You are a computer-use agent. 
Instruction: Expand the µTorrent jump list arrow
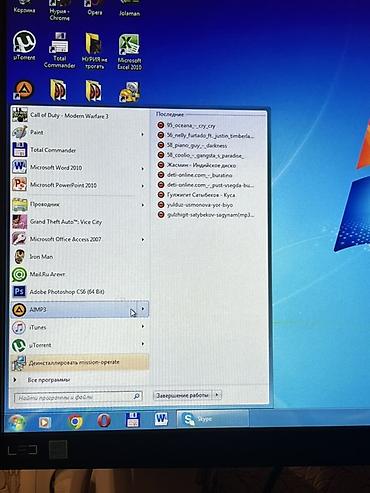[x=143, y=343]
